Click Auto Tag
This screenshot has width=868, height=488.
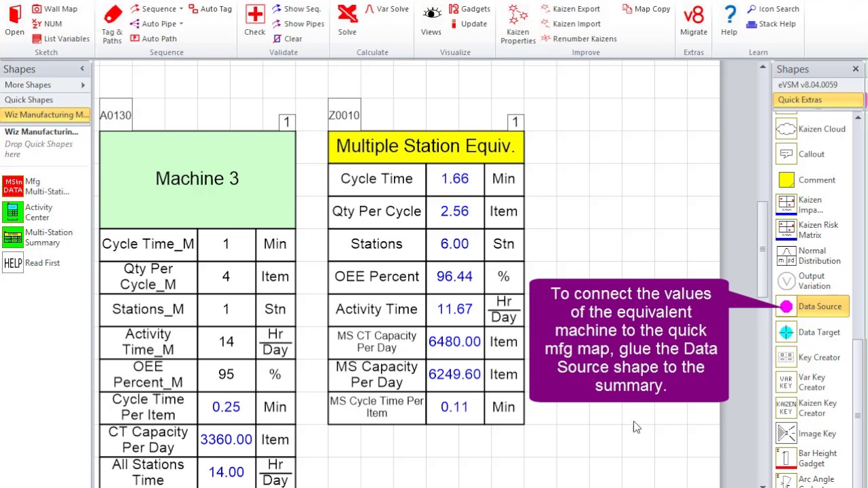(210, 9)
